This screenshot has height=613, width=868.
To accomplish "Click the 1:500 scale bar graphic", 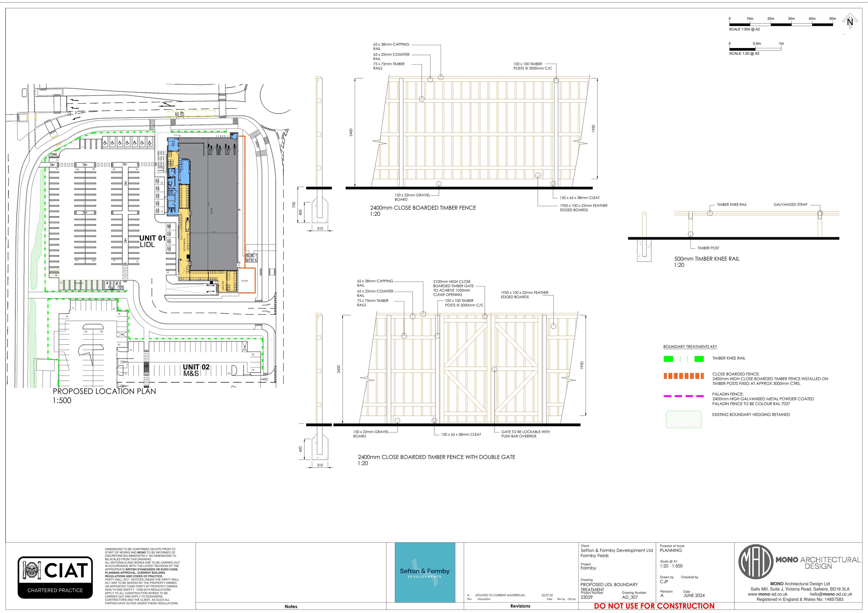I will [781, 25].
